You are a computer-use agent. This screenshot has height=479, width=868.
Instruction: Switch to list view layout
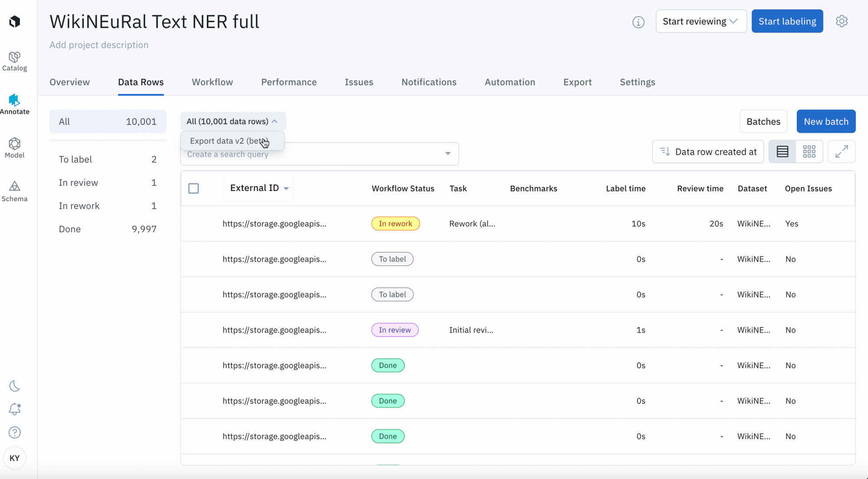(782, 152)
